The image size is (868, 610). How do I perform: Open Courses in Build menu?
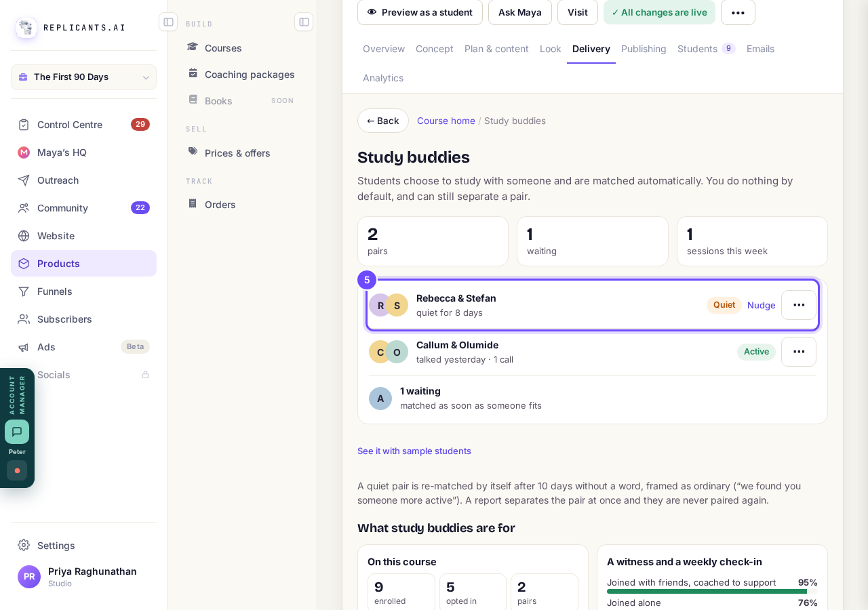(242, 48)
